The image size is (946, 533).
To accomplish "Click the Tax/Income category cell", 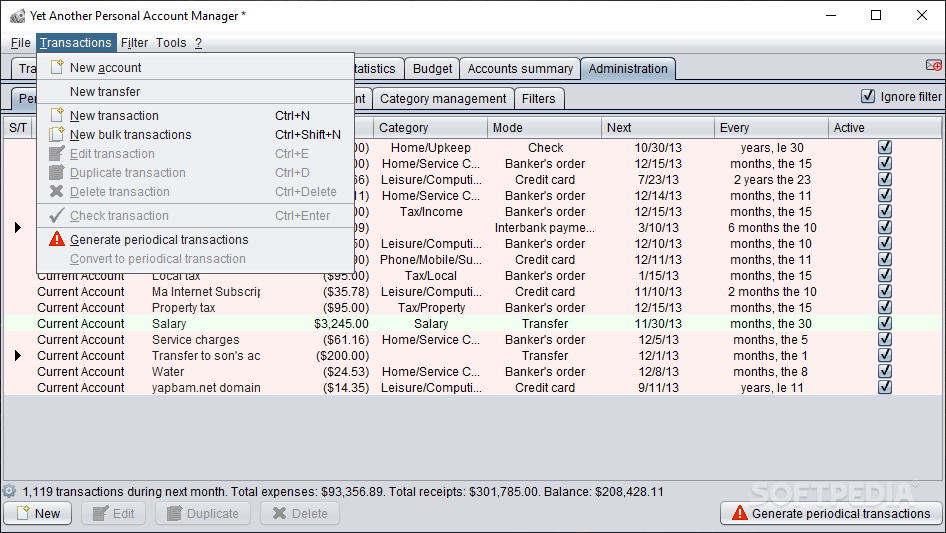I will click(x=431, y=212).
